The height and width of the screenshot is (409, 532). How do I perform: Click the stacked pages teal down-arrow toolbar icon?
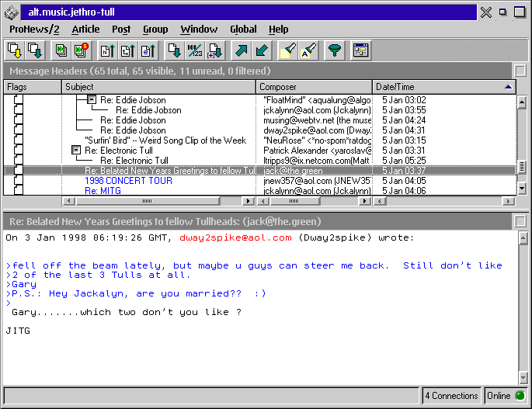point(35,50)
